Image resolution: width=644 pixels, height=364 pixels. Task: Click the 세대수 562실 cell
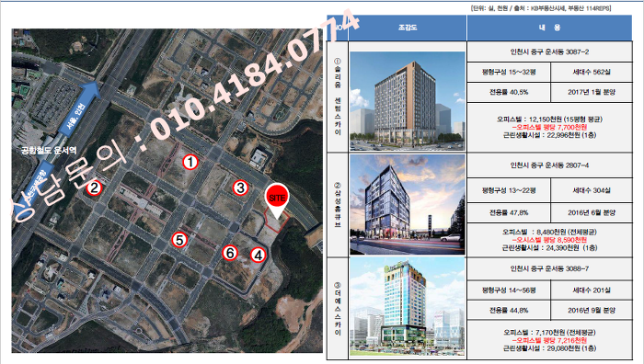click(x=592, y=72)
